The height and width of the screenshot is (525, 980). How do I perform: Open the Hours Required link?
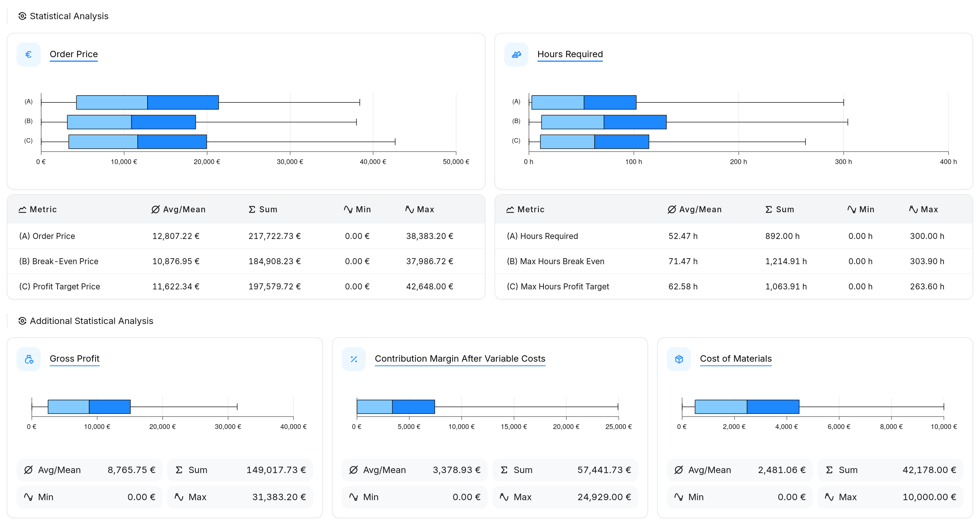click(570, 54)
